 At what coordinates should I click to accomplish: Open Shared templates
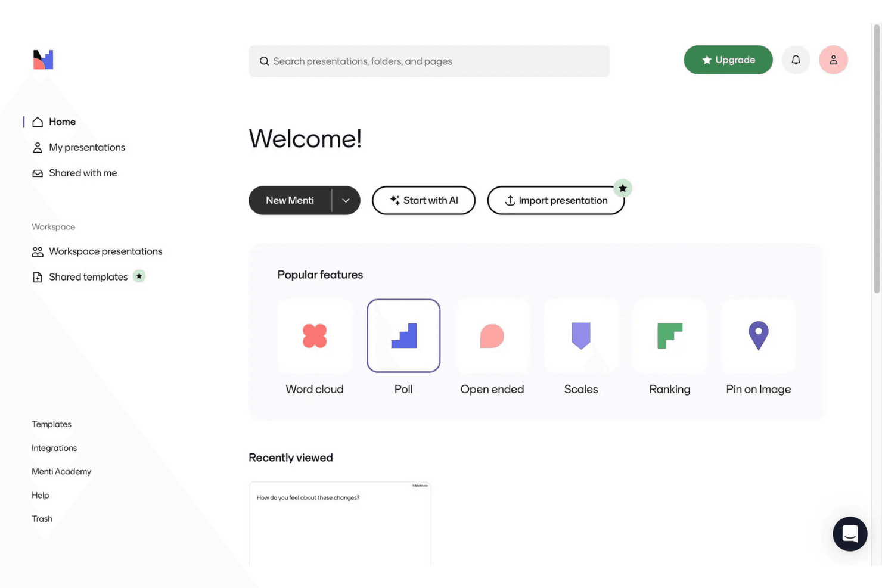(x=80, y=277)
